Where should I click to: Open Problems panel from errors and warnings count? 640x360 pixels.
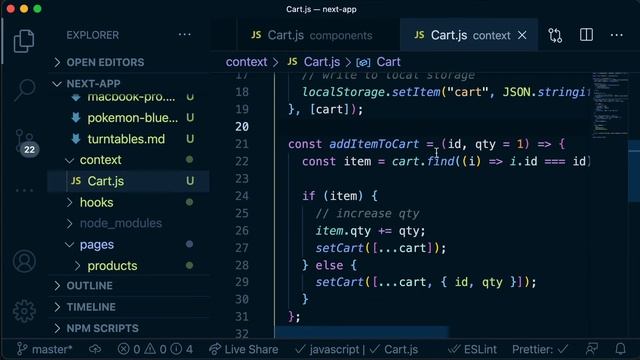(x=155, y=349)
